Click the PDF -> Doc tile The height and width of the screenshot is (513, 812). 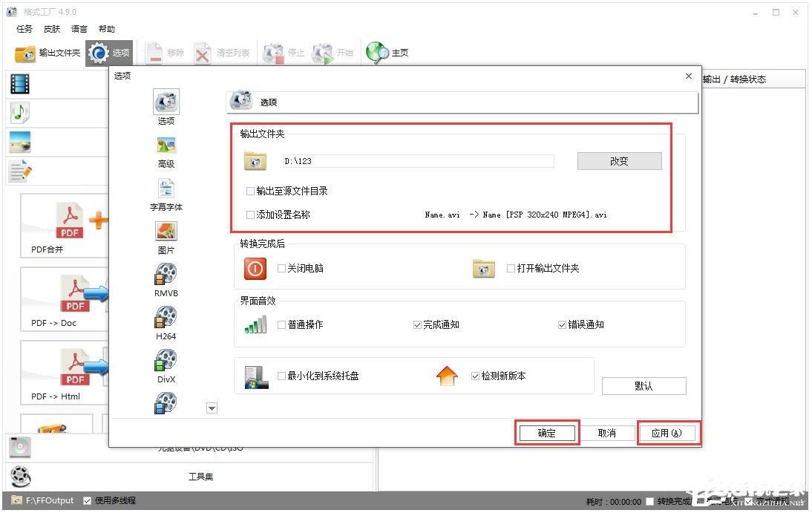(x=65, y=299)
